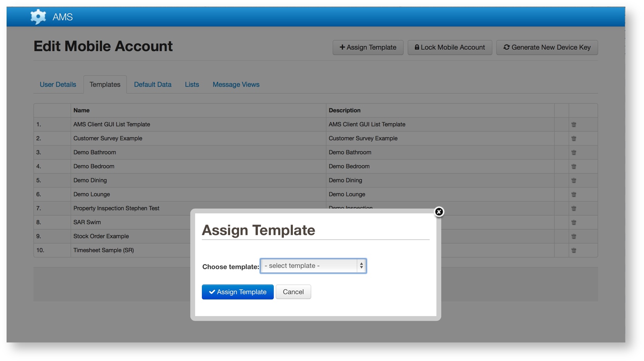Confirm with the Assign Template button
This screenshot has height=361, width=644.
[x=237, y=292]
